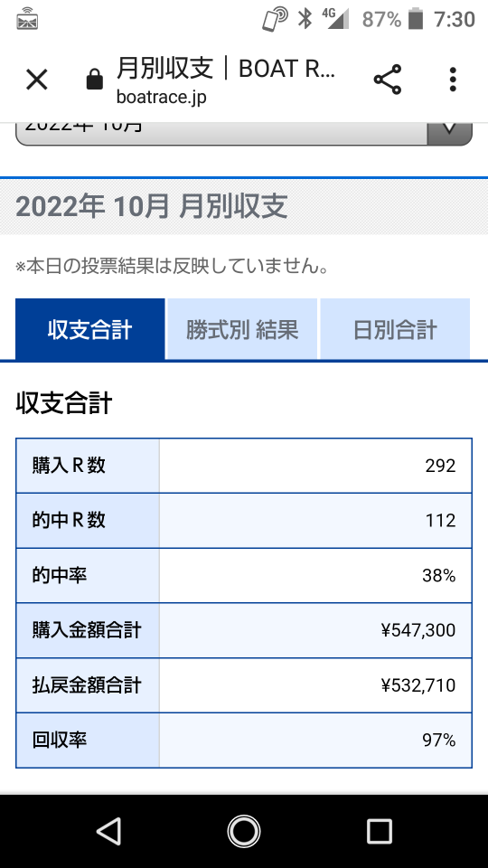
Task: Open the share icon in toolbar
Action: (x=388, y=80)
